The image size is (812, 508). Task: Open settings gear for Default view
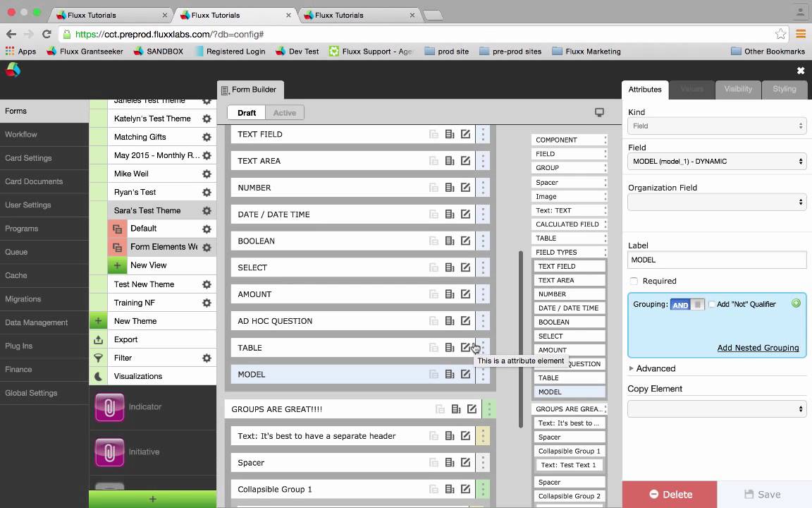click(207, 229)
